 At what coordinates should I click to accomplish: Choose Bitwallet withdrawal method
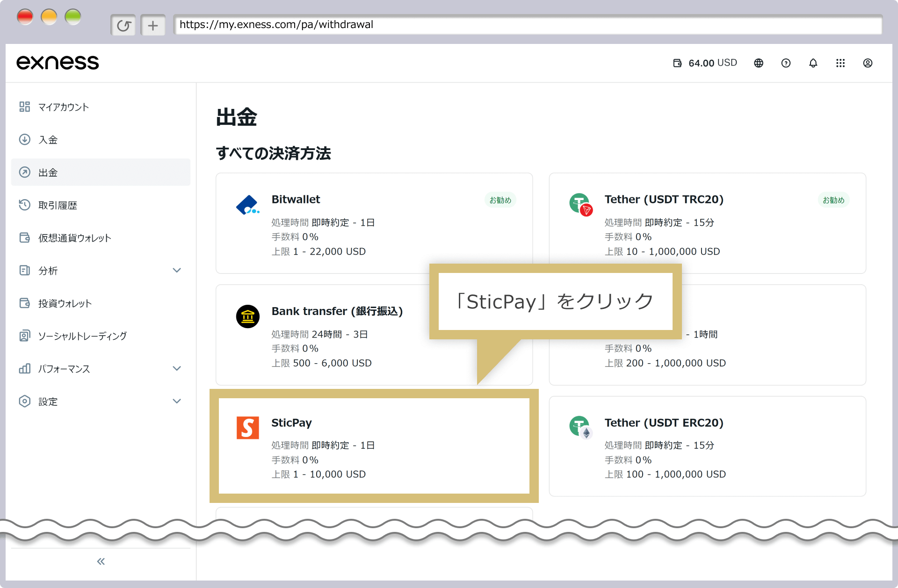[374, 223]
